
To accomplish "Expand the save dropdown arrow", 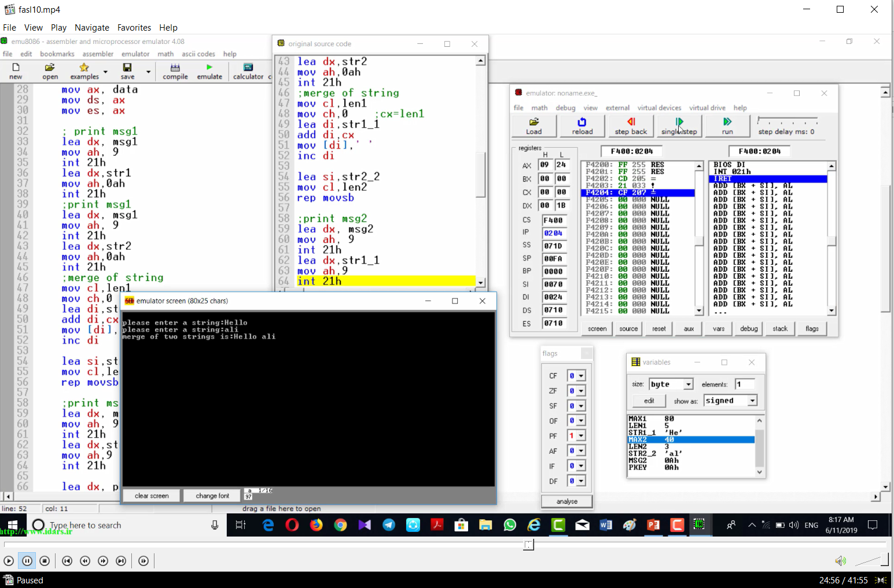I will (x=148, y=72).
